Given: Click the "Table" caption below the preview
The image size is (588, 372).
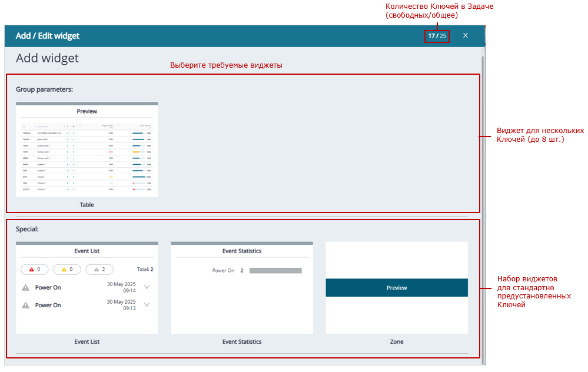Looking at the screenshot, I should coord(87,205).
